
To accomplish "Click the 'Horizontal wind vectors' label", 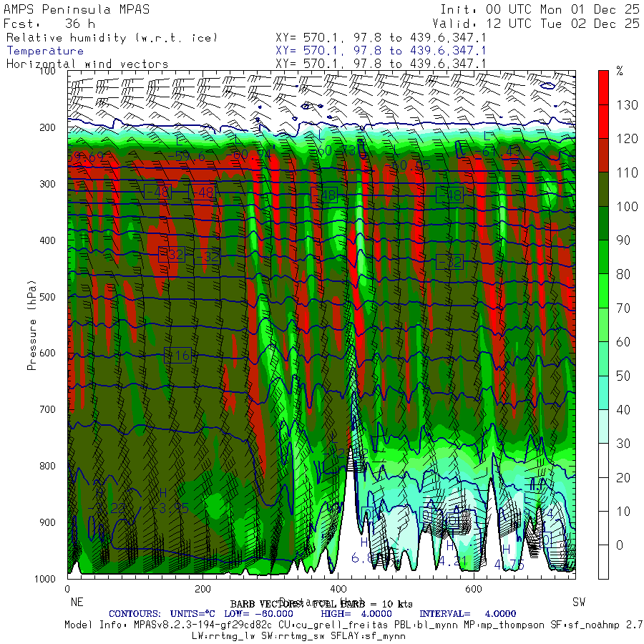I will point(87,64).
